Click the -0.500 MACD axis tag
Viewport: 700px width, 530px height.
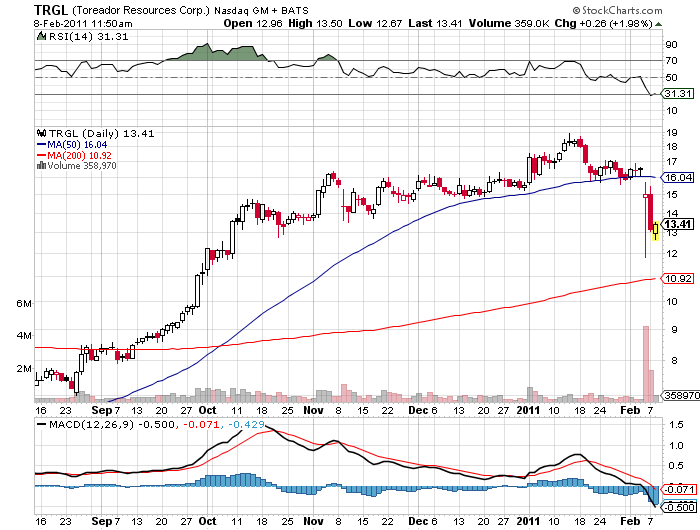(x=678, y=507)
